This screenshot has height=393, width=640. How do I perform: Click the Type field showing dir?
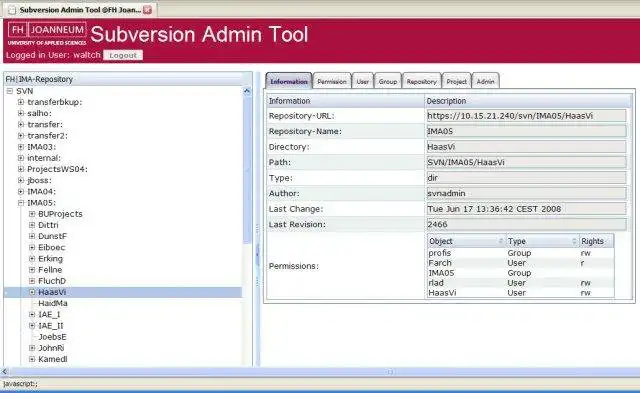(526, 178)
